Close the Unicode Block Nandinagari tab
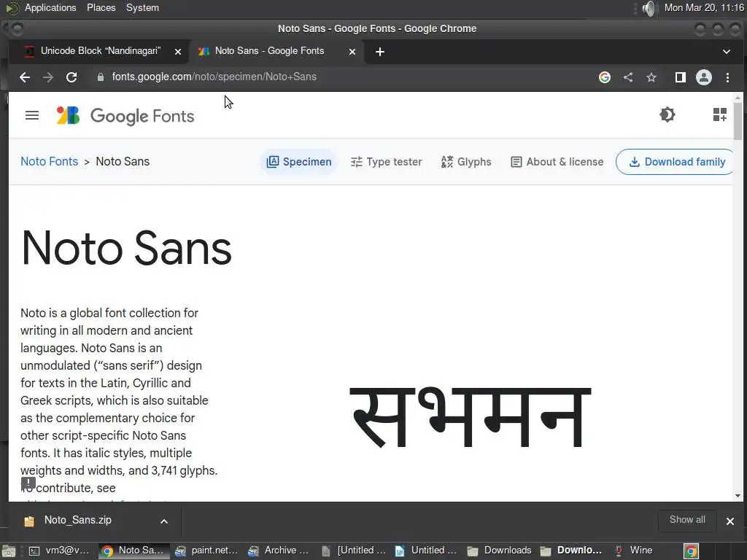The width and height of the screenshot is (747, 560). 178,52
